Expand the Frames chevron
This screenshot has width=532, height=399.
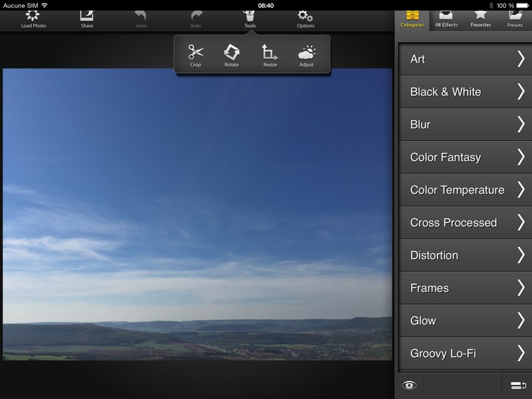click(521, 288)
